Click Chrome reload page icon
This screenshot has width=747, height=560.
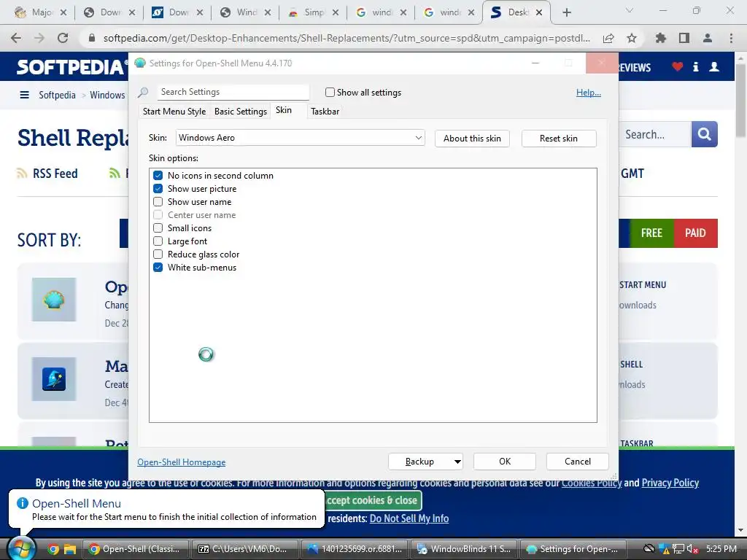tap(63, 38)
